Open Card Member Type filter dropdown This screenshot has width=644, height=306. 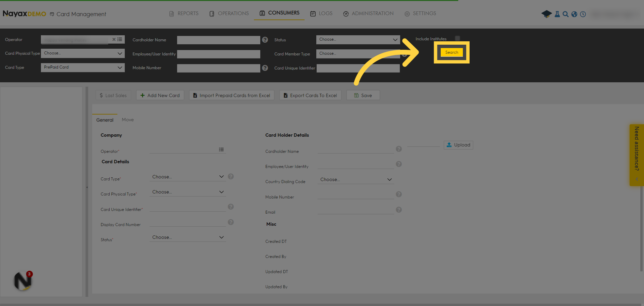point(358,54)
